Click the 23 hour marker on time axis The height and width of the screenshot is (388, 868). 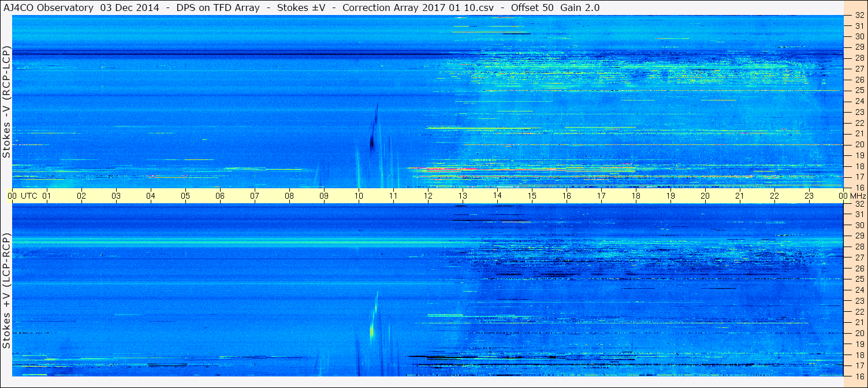click(809, 196)
